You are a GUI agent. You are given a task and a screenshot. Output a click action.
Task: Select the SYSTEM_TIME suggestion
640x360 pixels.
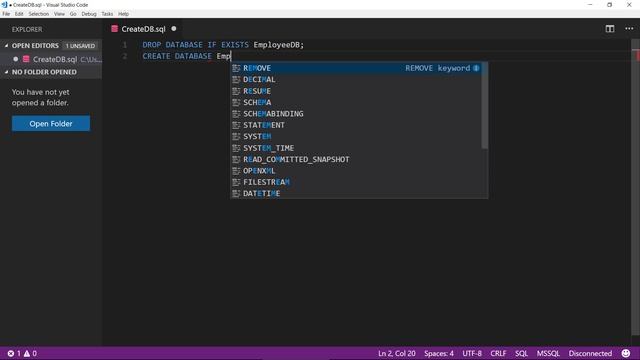click(x=356, y=148)
